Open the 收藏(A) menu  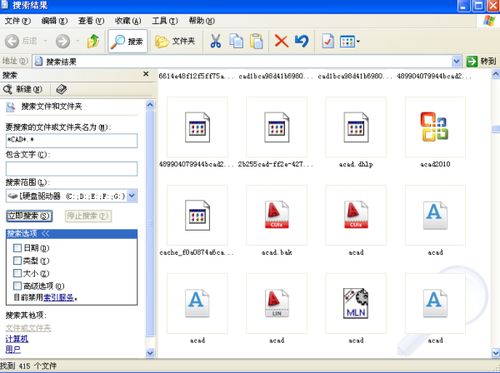(x=128, y=21)
